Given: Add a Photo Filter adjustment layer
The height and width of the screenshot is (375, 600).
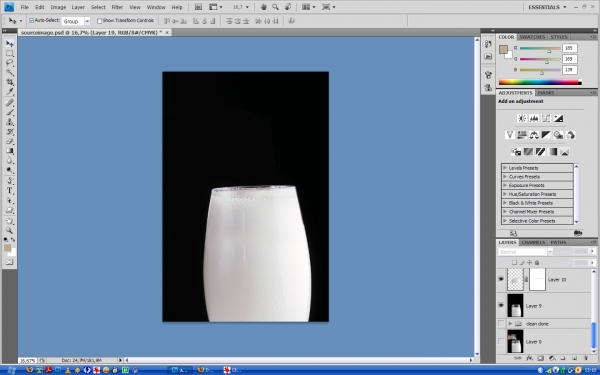Looking at the screenshot, I should pyautogui.click(x=558, y=135).
